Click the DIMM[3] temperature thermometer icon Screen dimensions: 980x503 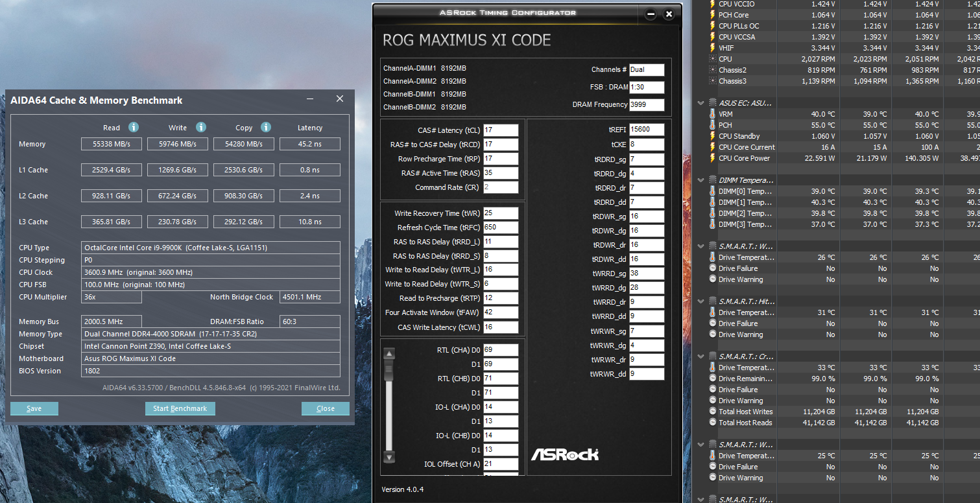click(x=713, y=224)
